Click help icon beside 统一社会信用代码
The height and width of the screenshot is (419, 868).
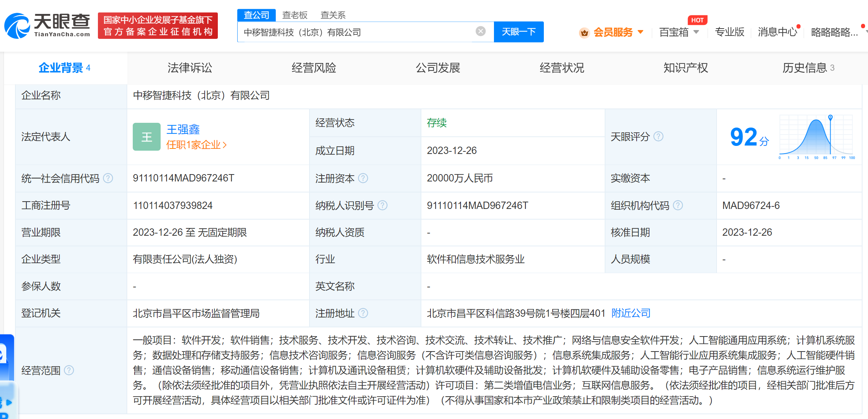108,178
